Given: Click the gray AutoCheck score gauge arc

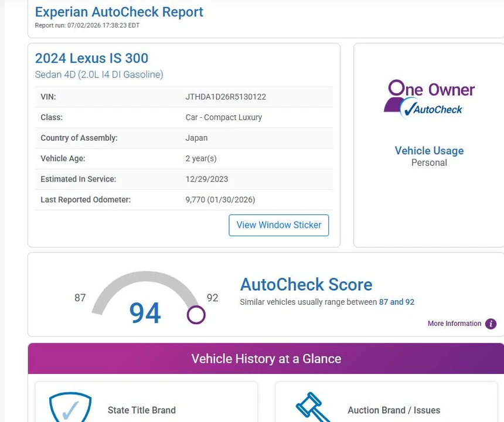Looking at the screenshot, I should click(x=145, y=277).
